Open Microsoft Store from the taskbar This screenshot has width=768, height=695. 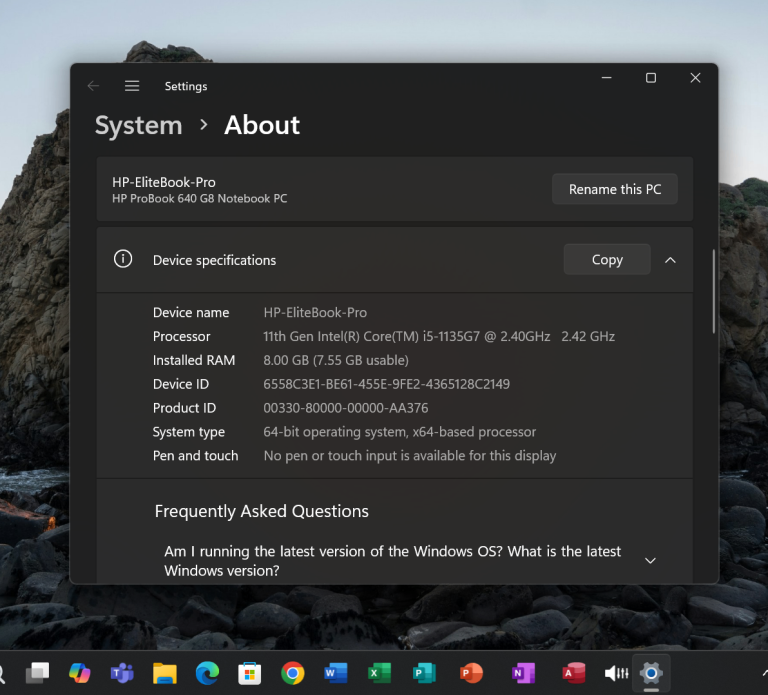[249, 673]
